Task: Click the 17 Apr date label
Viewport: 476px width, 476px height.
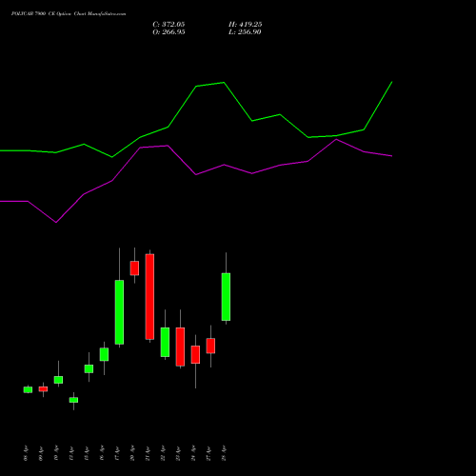Action: pos(117,453)
